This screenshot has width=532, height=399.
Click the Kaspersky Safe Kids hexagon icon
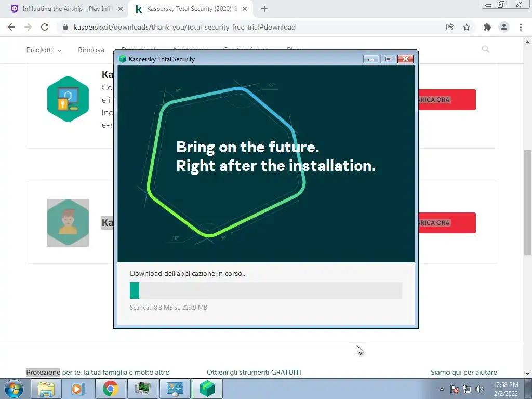click(x=68, y=222)
